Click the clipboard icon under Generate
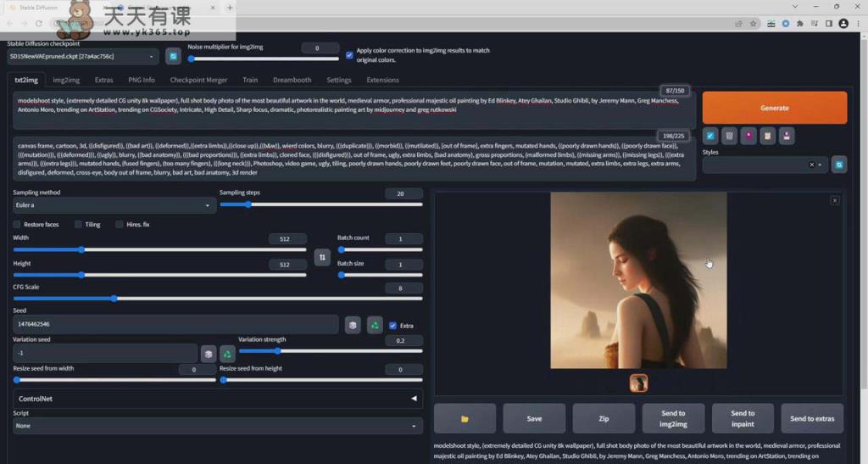The height and width of the screenshot is (464, 868). click(x=767, y=136)
